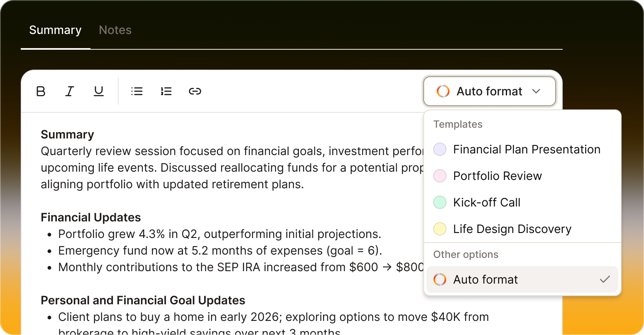This screenshot has height=335, width=644.
Task: Click the yellow Life Design Discovery dot
Action: point(440,229)
